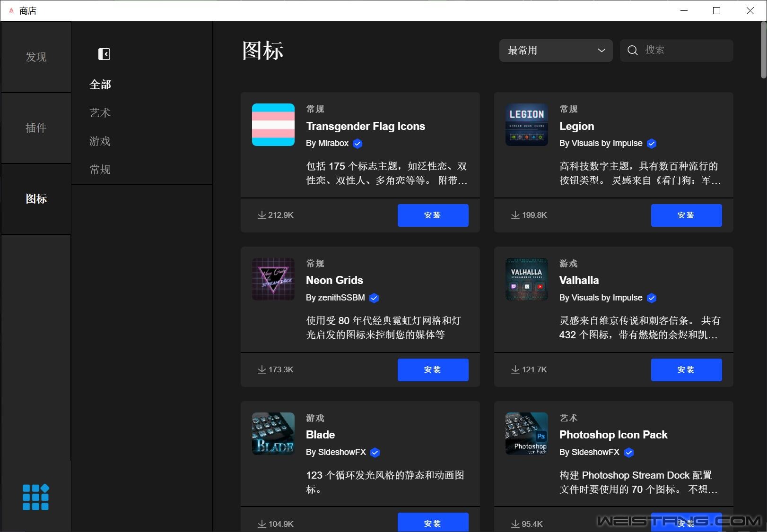767x532 pixels.
Task: Open the Valhalla title link
Action: click(x=579, y=280)
